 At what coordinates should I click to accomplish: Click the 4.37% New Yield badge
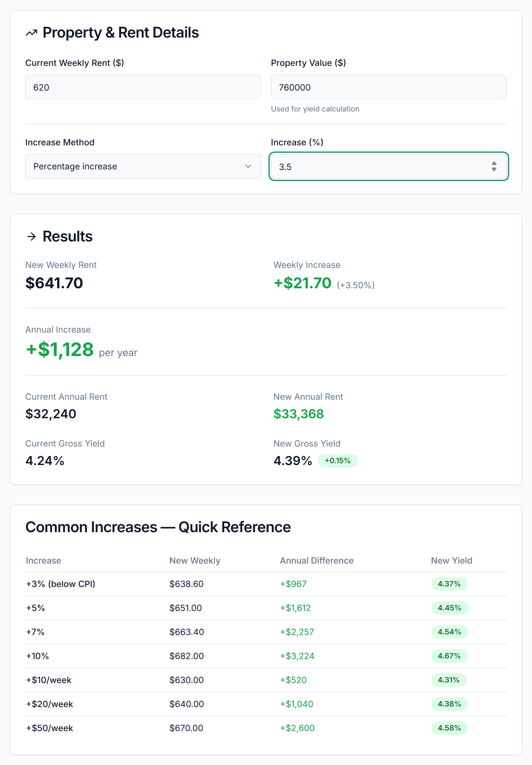449,584
